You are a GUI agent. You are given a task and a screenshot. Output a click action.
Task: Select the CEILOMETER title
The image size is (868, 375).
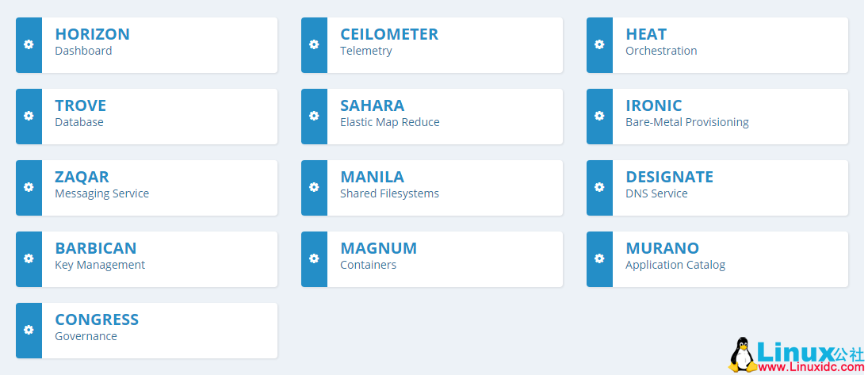[388, 34]
